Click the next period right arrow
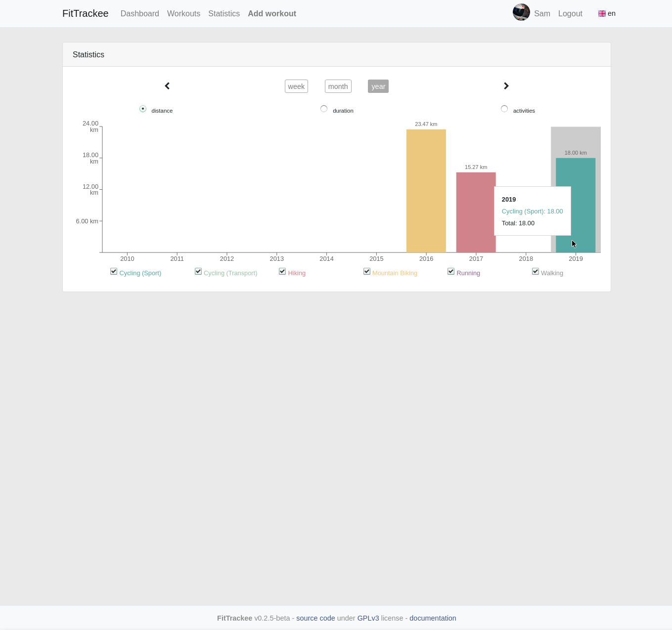The width and height of the screenshot is (672, 630). pyautogui.click(x=506, y=86)
